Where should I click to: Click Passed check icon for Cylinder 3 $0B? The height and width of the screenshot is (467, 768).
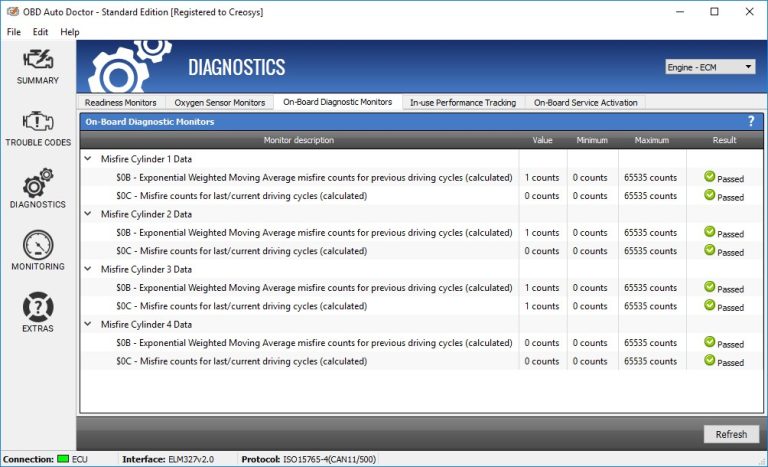709,287
